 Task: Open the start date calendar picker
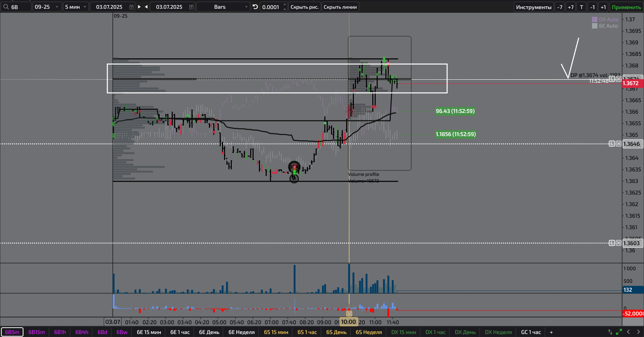pyautogui.click(x=131, y=7)
